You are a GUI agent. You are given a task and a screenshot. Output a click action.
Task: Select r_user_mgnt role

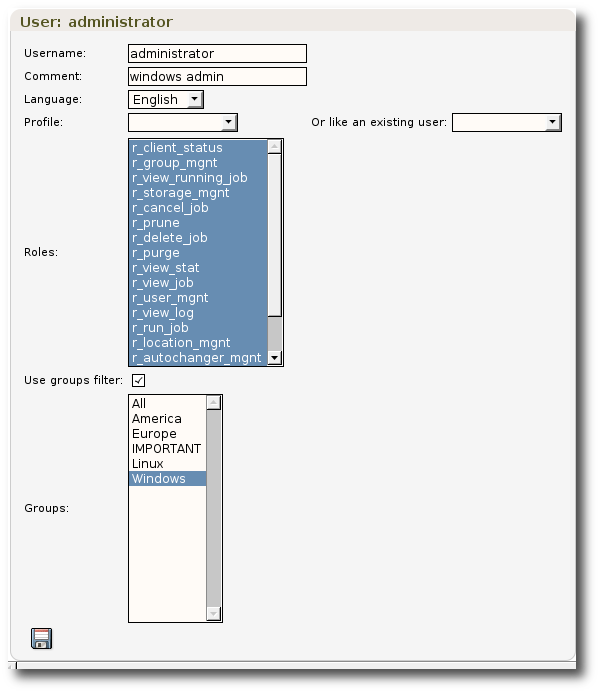click(x=198, y=298)
